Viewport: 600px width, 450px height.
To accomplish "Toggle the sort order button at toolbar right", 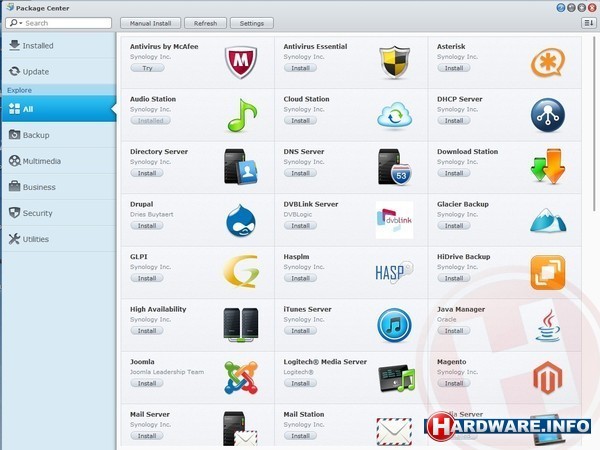I will 589,23.
